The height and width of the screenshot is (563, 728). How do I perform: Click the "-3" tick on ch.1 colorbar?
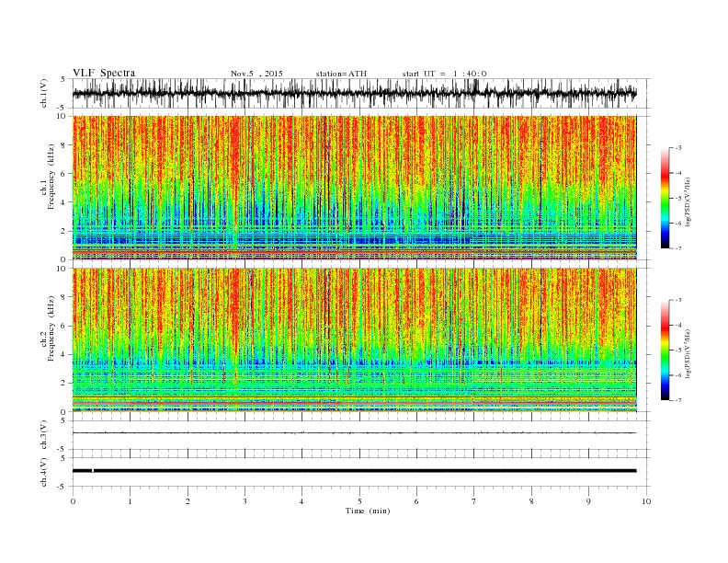click(677, 148)
